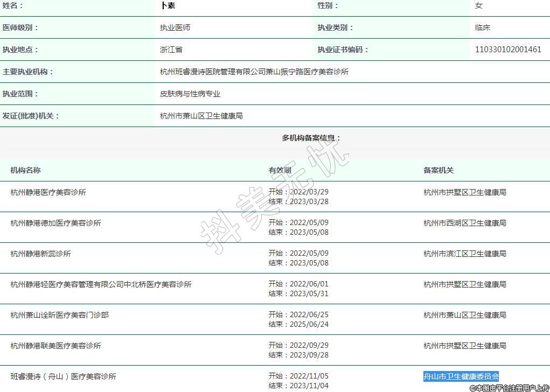Click the highlighted 舟山市卫生健康委员会 text

click(461, 376)
